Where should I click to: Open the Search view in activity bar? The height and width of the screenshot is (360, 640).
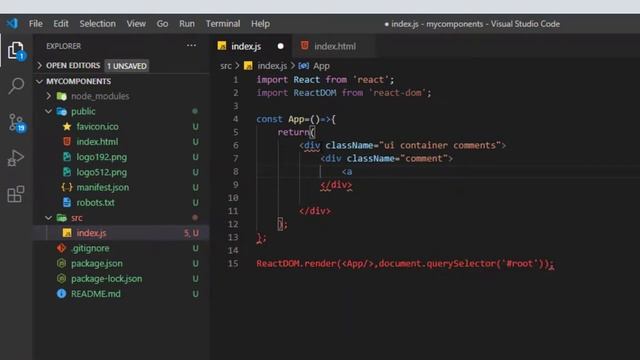click(x=16, y=86)
